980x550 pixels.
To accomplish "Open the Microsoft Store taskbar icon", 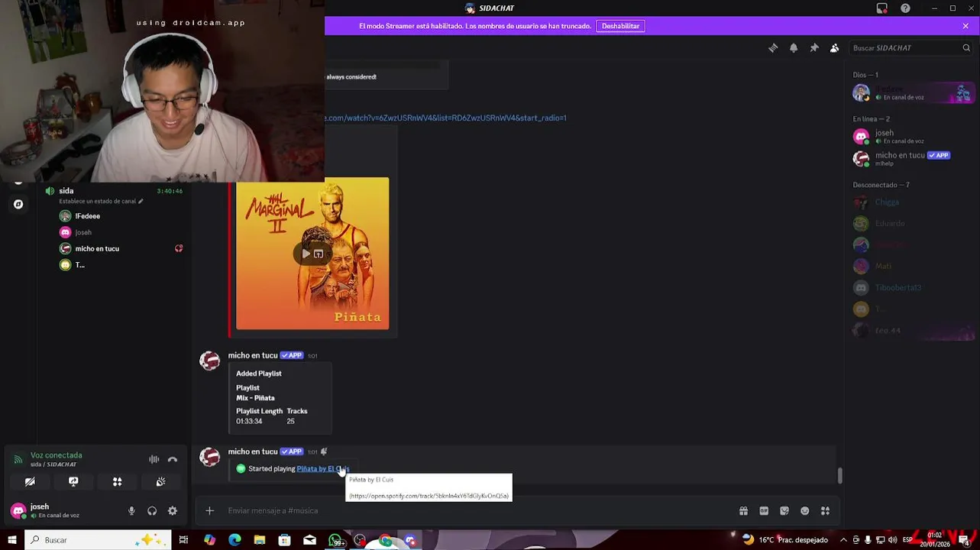I will coord(285,540).
